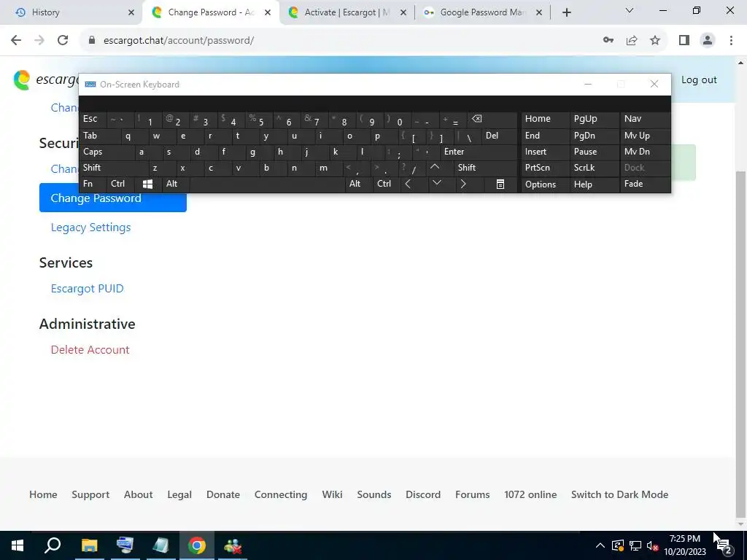Open notification center icon
Viewport: 747px width, 560px height.
coord(724,545)
